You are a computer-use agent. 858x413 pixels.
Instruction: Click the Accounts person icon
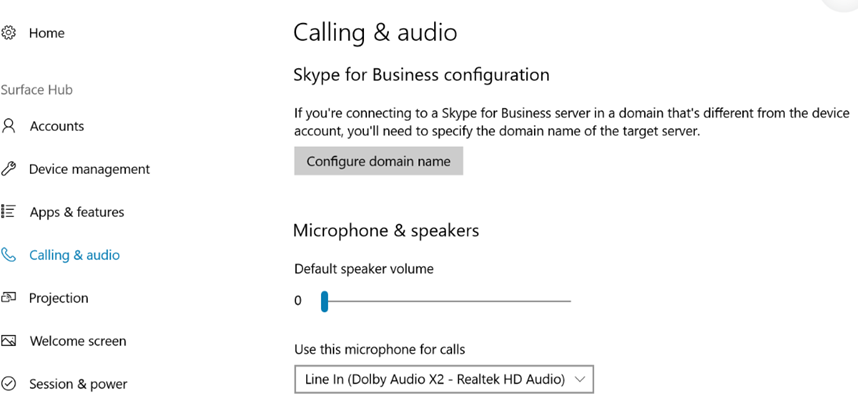coord(9,126)
